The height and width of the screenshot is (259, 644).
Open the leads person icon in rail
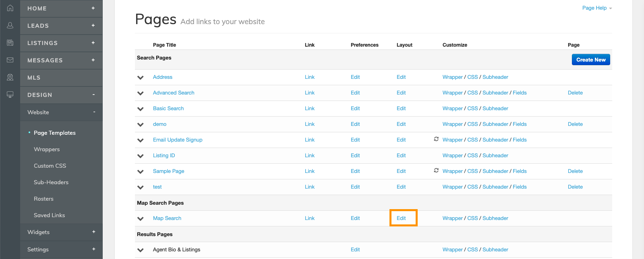coord(10,25)
